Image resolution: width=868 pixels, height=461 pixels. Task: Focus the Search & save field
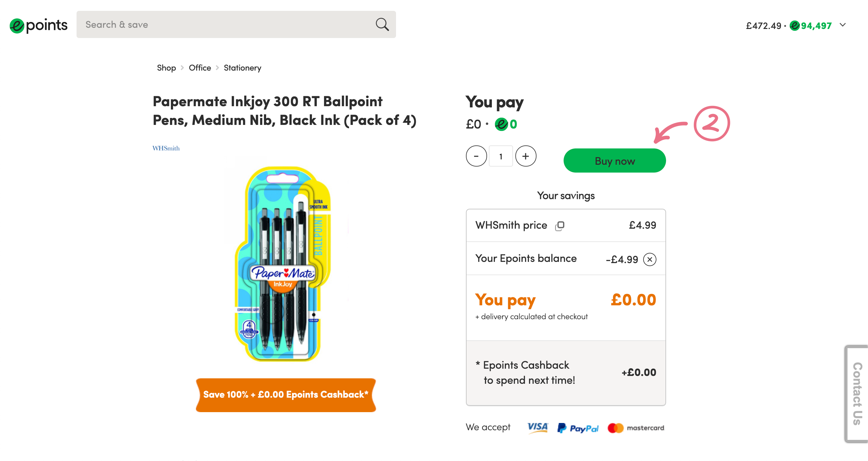[x=226, y=25]
